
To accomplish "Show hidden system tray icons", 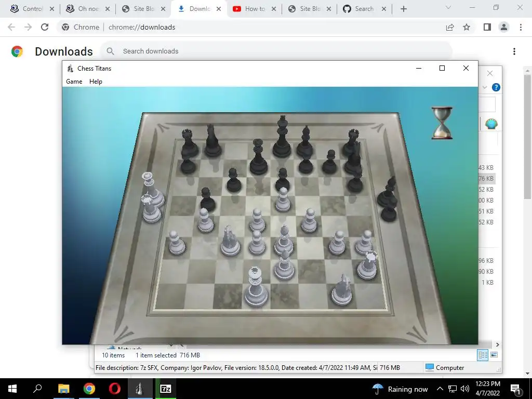I will (x=440, y=389).
